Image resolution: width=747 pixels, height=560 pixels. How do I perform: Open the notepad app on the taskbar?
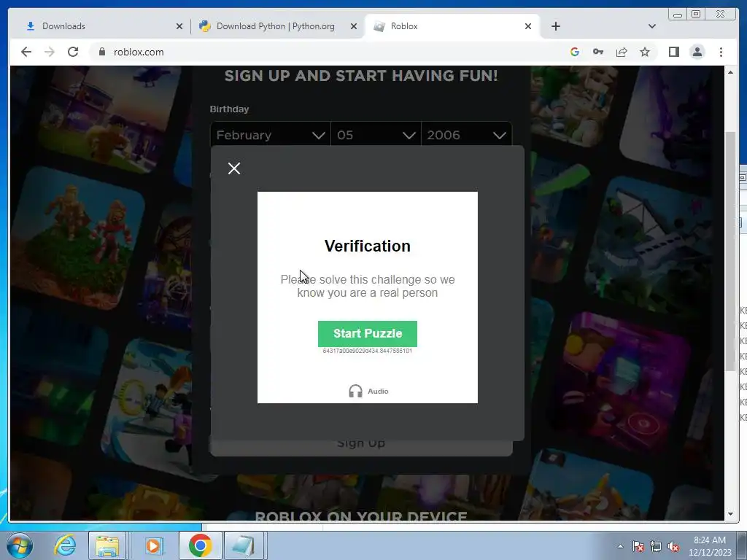click(x=243, y=545)
